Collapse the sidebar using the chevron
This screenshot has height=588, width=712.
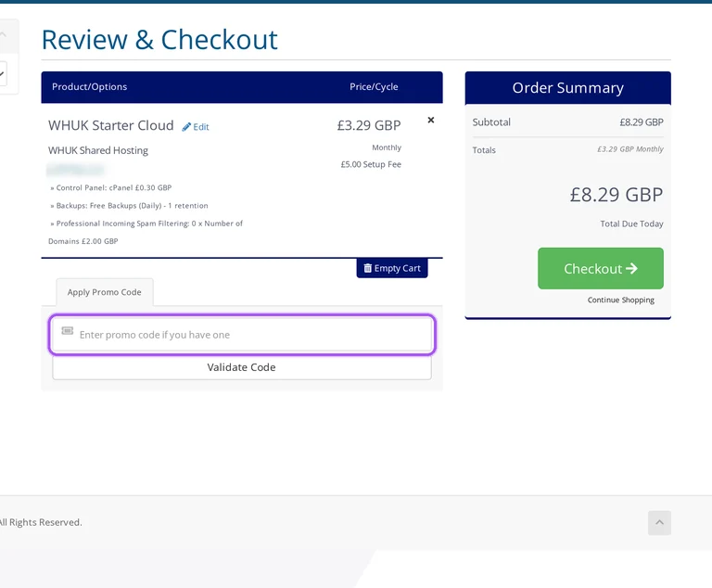tap(3, 35)
